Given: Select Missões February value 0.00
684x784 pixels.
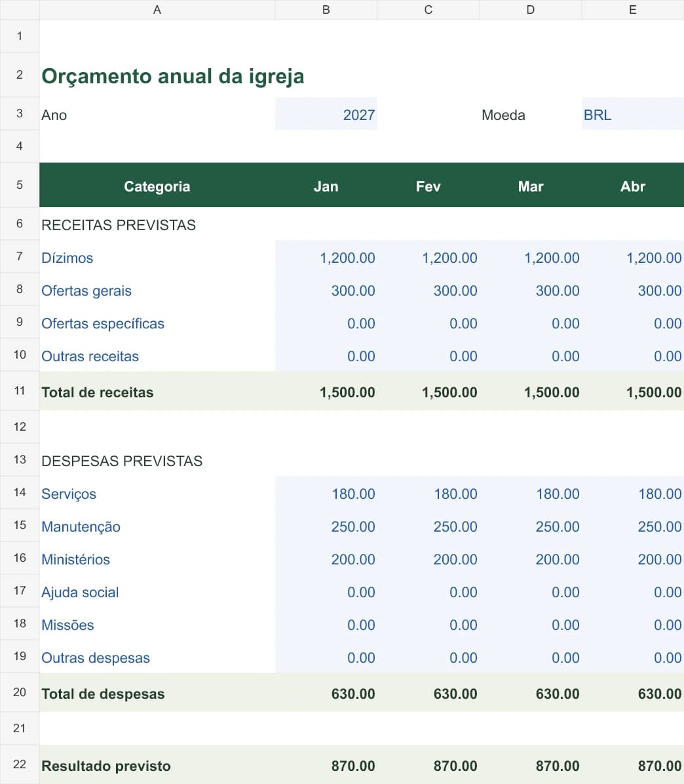Looking at the screenshot, I should [x=428, y=624].
